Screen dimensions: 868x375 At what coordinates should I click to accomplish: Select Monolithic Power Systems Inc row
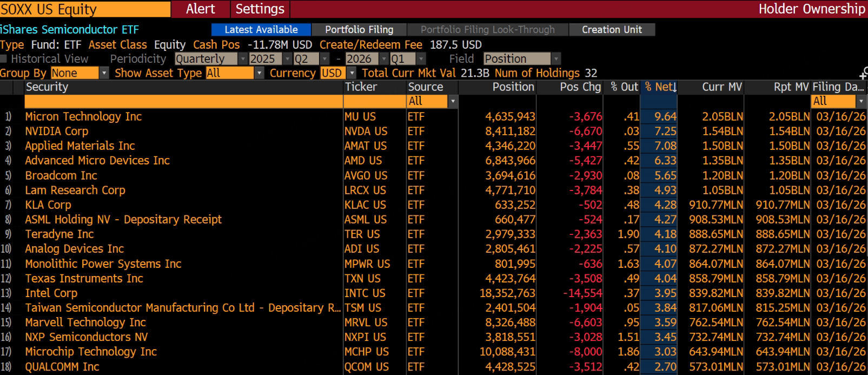pos(434,264)
